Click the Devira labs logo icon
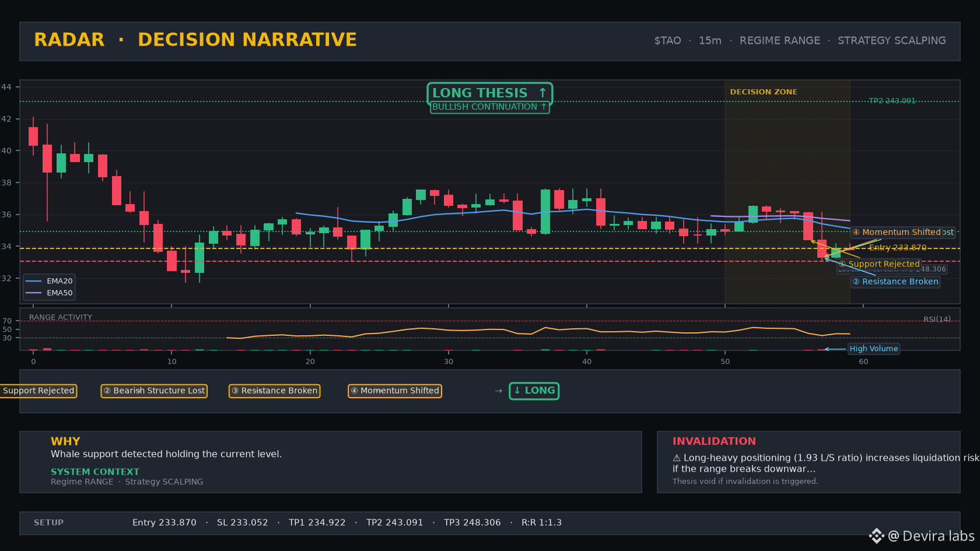This screenshot has height=551, width=980. (876, 536)
